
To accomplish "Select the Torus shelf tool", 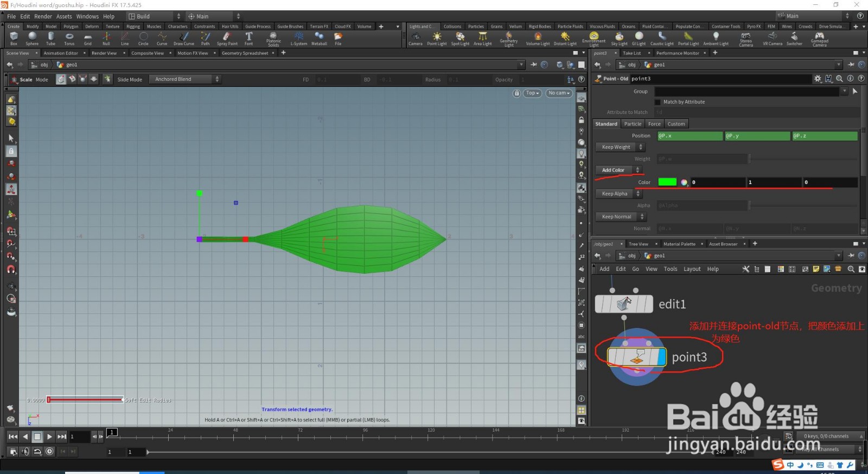I will pyautogui.click(x=69, y=39).
